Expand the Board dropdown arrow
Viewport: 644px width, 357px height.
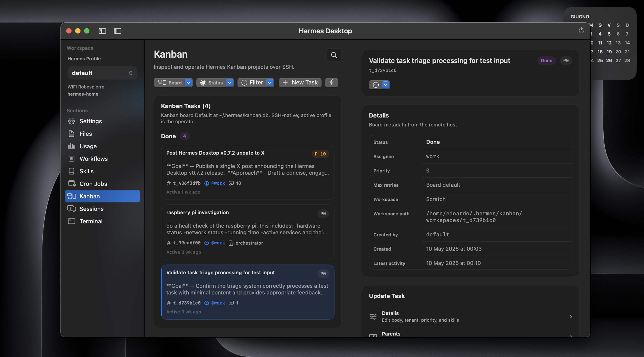188,82
